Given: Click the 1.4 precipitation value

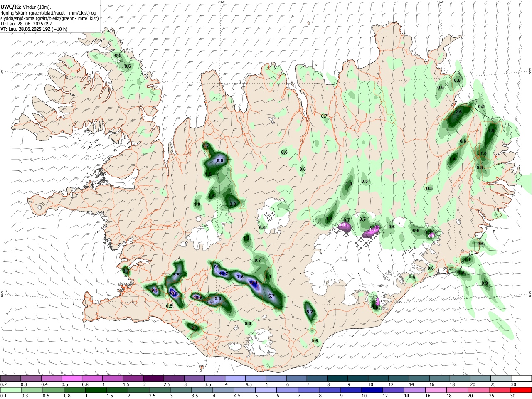Looking at the screenshot, I should [453, 159].
